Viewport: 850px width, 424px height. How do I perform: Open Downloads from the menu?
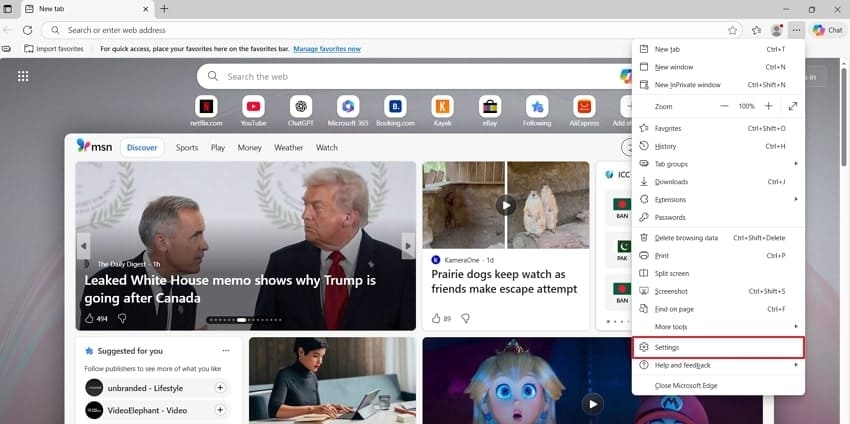coord(719,182)
